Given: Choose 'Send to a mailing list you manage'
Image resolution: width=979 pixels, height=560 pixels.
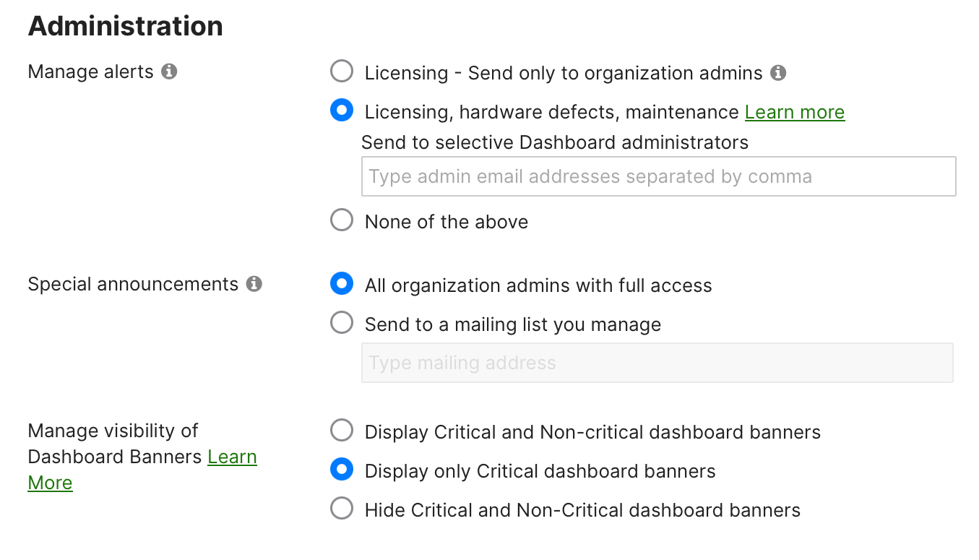Looking at the screenshot, I should [342, 323].
